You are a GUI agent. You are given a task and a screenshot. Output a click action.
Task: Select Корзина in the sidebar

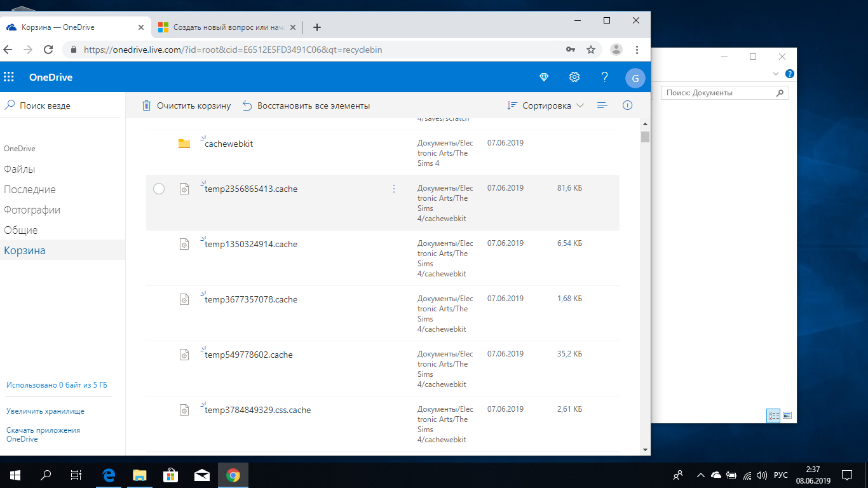[63, 250]
